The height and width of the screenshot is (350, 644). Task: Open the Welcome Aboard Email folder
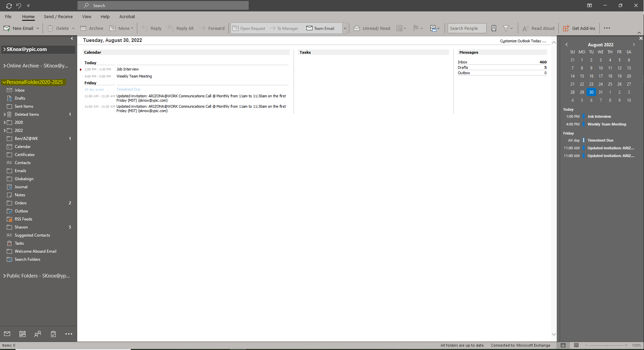pos(35,251)
